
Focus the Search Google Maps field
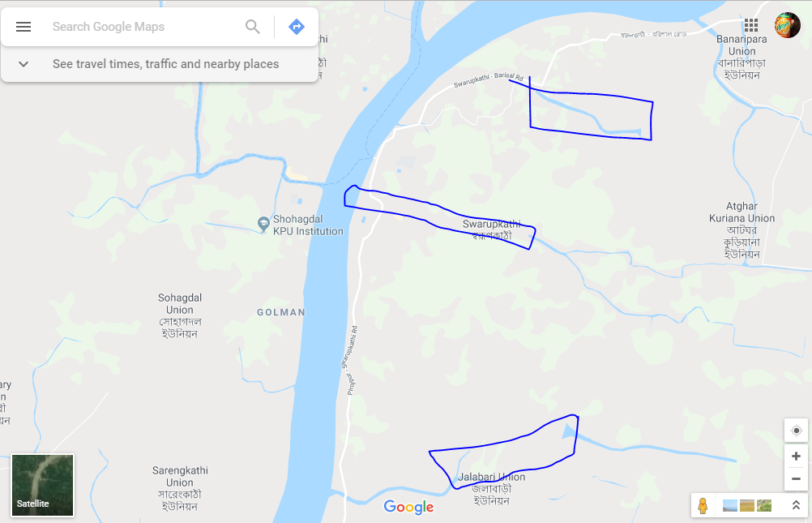tap(145, 27)
